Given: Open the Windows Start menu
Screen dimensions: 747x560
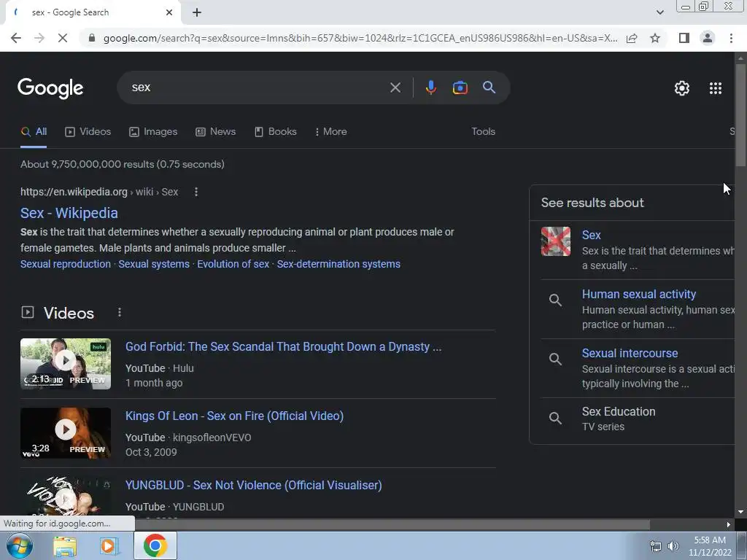Looking at the screenshot, I should 20,545.
